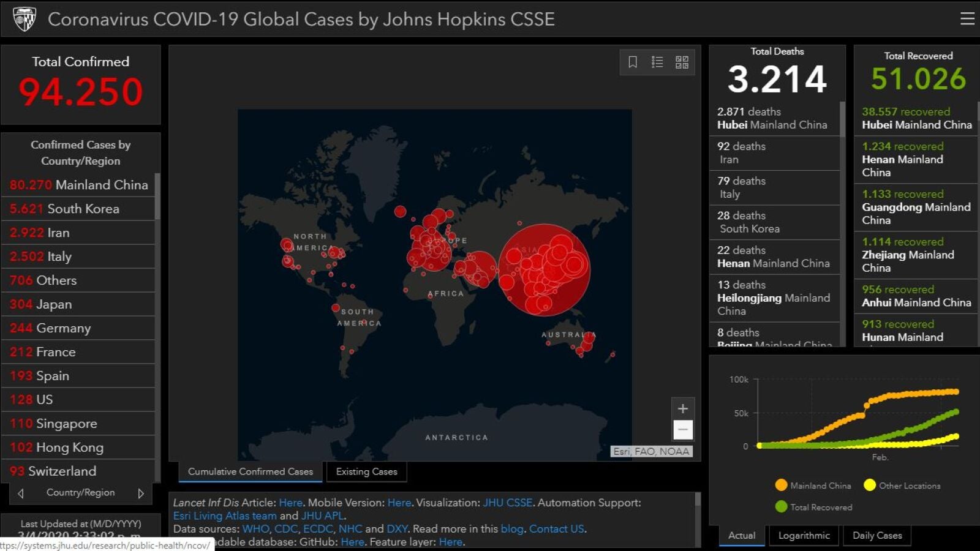
Task: Click the bookmarks icon on the map
Action: pos(633,62)
